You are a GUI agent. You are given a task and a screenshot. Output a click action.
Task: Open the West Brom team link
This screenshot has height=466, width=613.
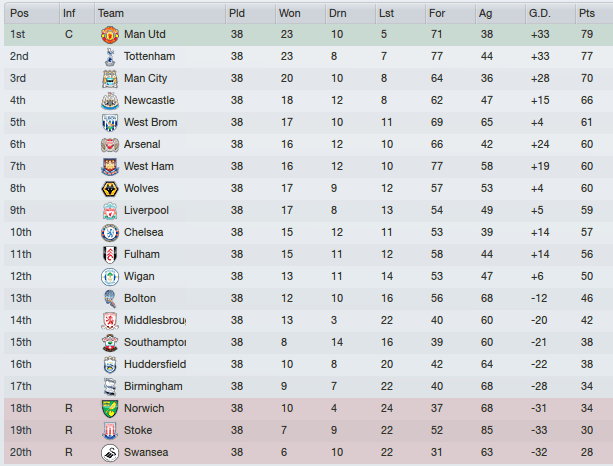pyautogui.click(x=148, y=123)
